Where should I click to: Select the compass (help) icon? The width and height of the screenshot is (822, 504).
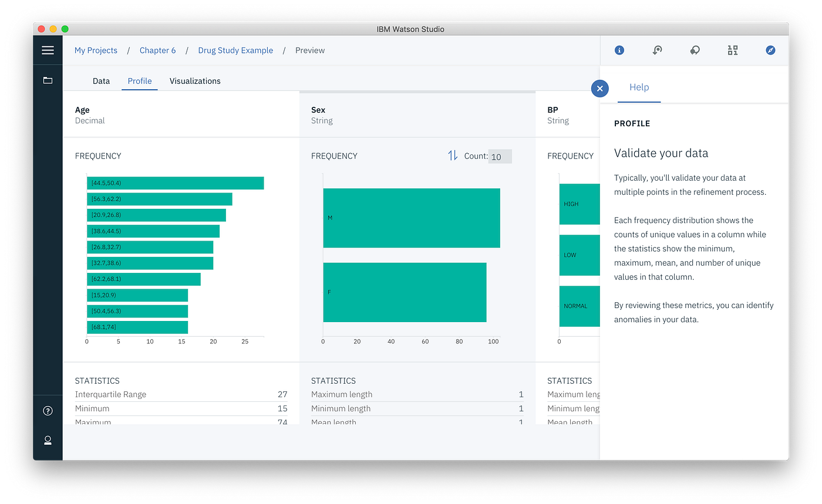[770, 50]
